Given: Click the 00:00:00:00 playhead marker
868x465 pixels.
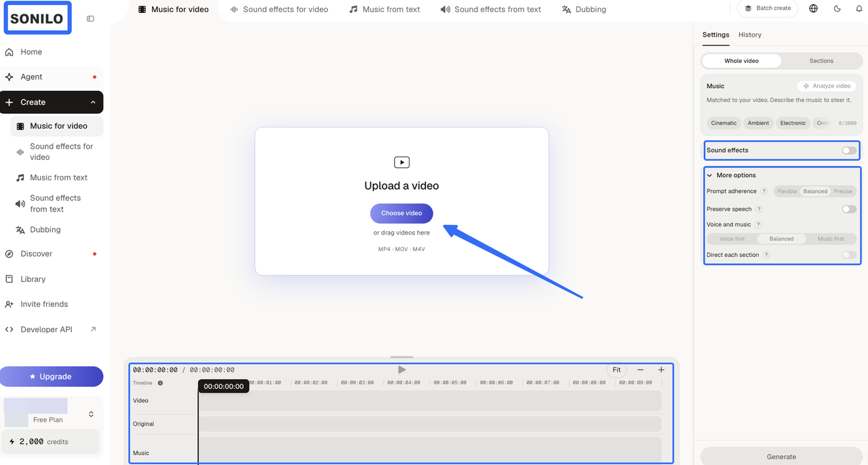Looking at the screenshot, I should point(224,386).
